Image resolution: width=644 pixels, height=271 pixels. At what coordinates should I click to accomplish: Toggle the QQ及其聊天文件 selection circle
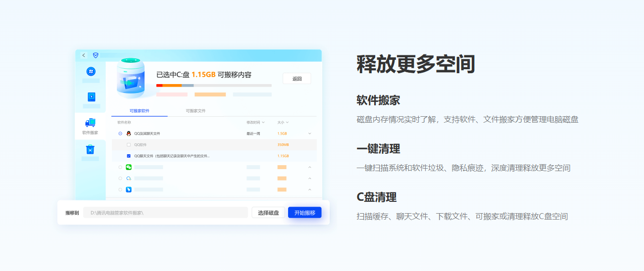120,134
